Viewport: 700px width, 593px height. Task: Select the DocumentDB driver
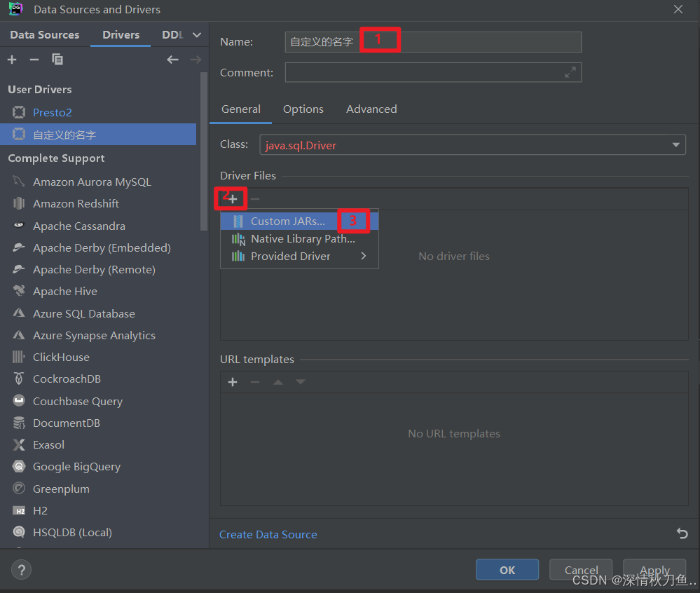coord(98,423)
